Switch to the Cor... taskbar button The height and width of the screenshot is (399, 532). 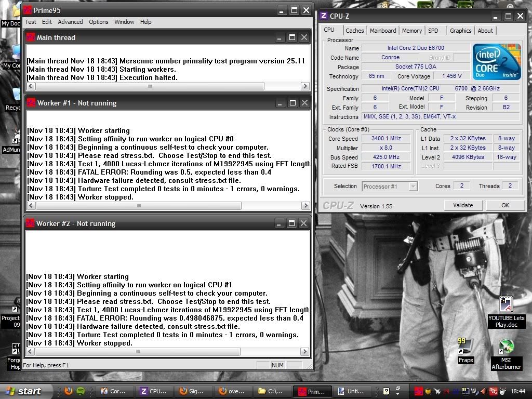click(x=114, y=391)
